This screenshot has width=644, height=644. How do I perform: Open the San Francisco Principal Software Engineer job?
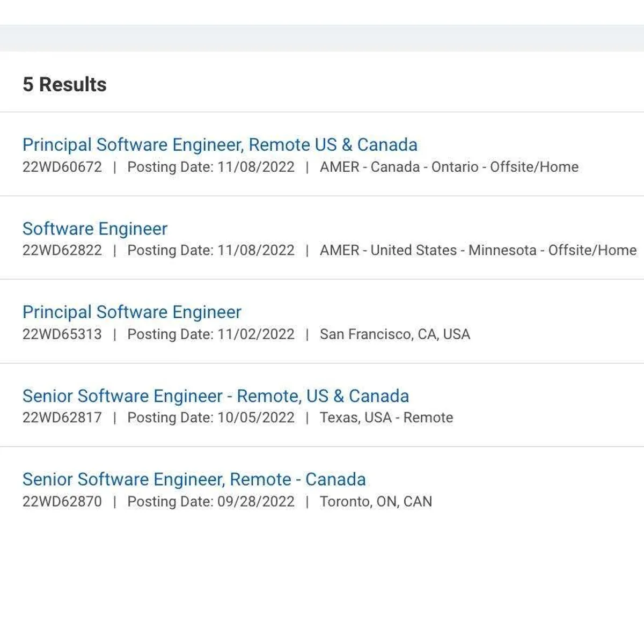pyautogui.click(x=132, y=312)
